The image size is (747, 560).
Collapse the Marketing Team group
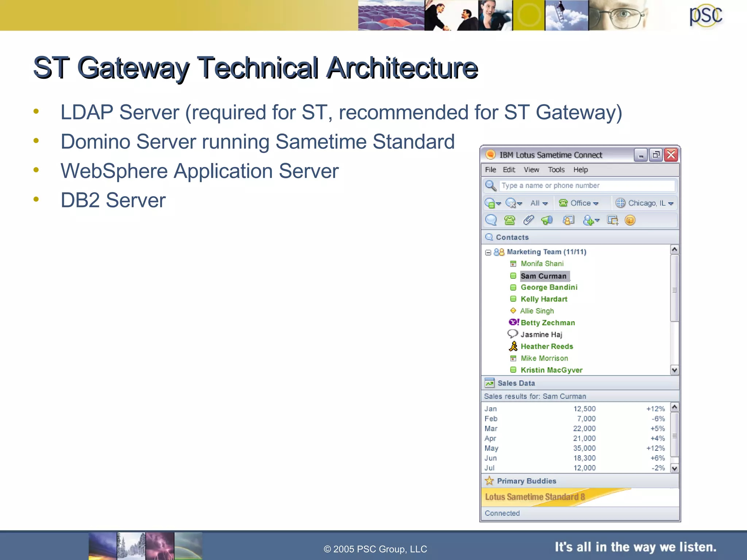point(488,252)
